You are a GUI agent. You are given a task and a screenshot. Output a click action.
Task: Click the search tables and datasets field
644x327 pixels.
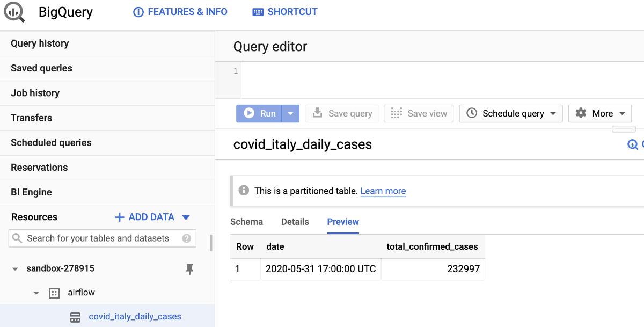point(98,238)
